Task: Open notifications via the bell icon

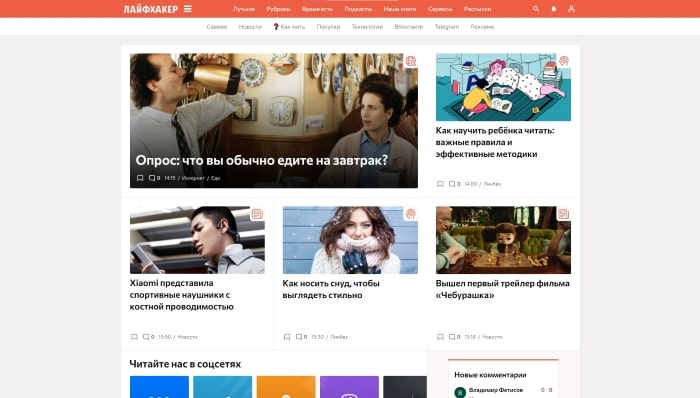Action: click(x=554, y=9)
